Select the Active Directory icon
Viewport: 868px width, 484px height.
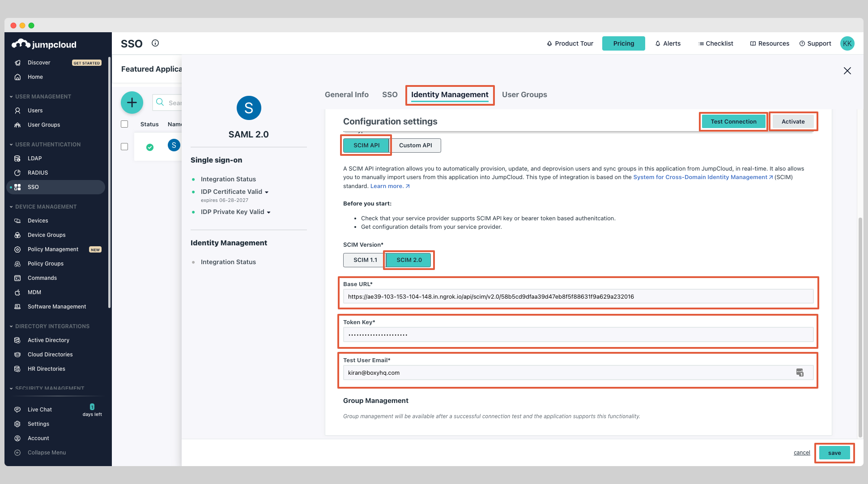pyautogui.click(x=17, y=340)
